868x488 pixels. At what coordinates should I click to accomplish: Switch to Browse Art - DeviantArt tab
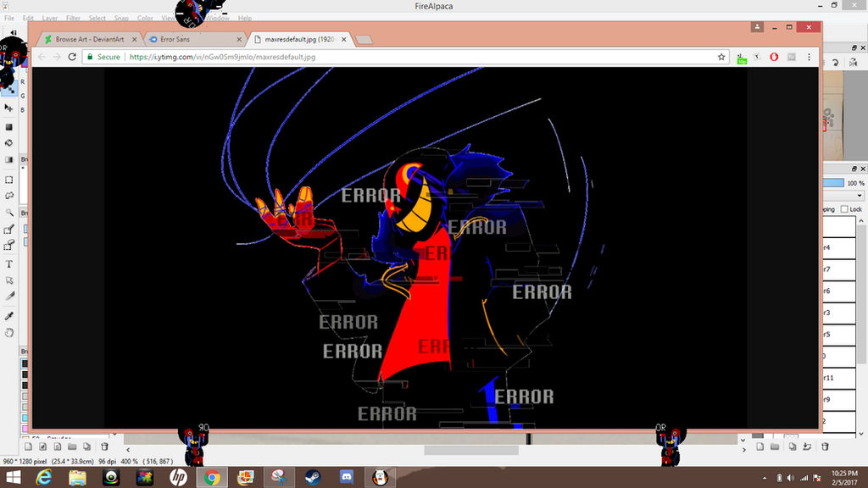pyautogui.click(x=90, y=39)
